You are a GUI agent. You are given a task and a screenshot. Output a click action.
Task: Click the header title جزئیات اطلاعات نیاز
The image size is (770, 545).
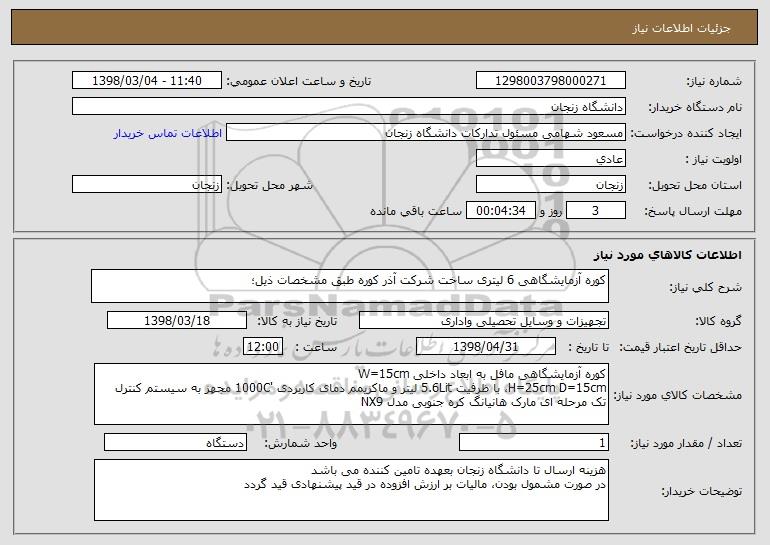click(x=681, y=28)
